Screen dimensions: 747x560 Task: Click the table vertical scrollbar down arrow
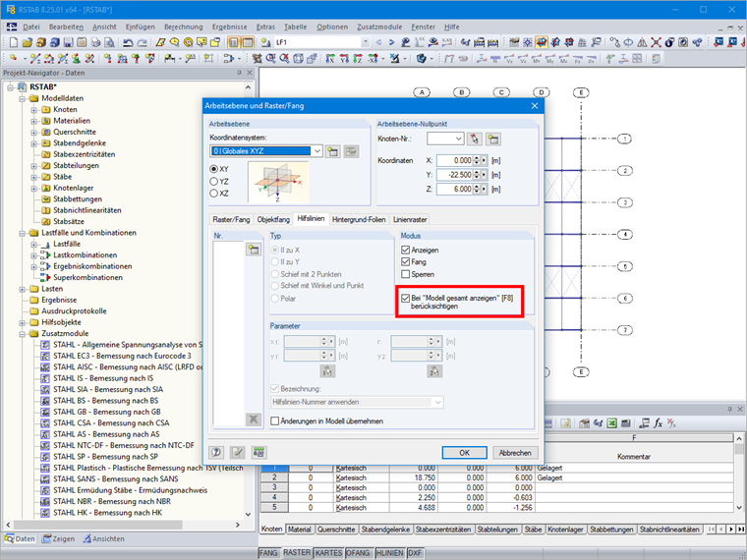pos(739,508)
